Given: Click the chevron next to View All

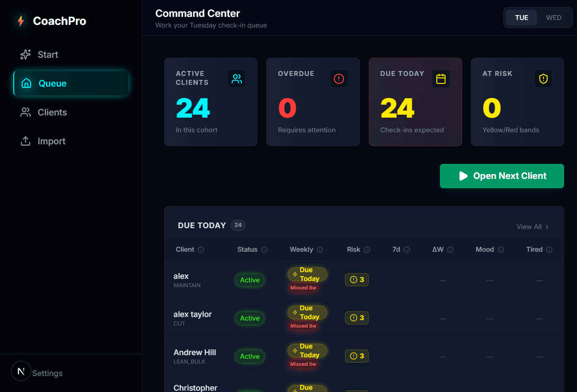Looking at the screenshot, I should click(x=547, y=227).
